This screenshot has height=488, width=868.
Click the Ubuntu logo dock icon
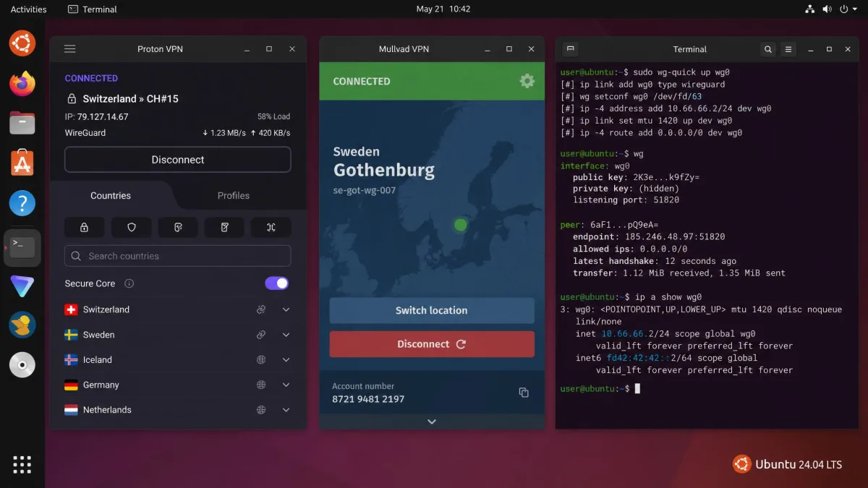point(22,43)
